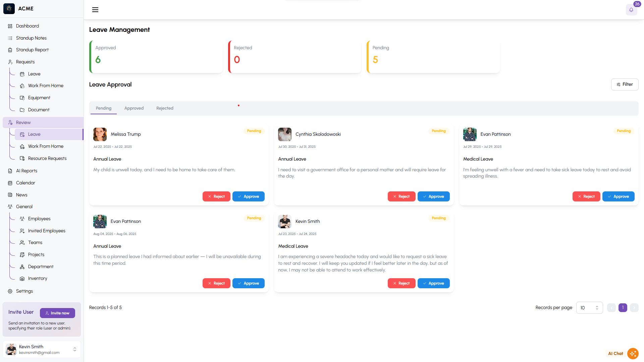Switch to the Approved tab
Viewport: 644px width, 362px height.
coord(134,108)
